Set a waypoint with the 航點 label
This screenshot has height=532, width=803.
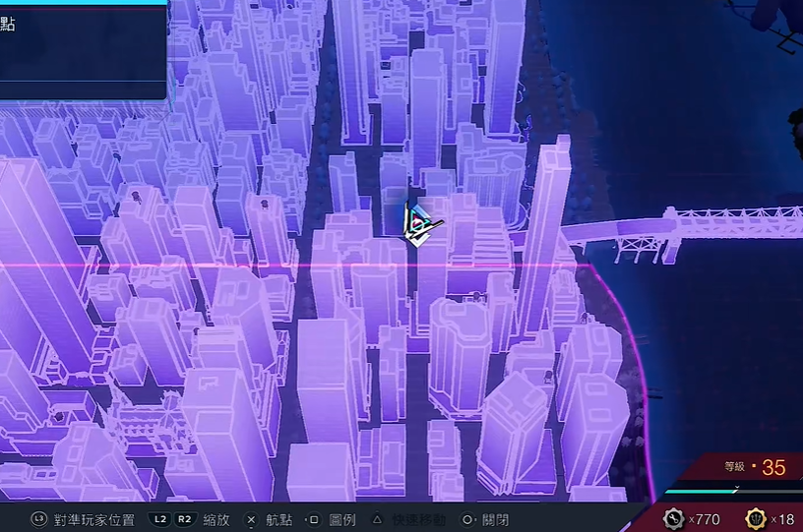[x=279, y=520]
